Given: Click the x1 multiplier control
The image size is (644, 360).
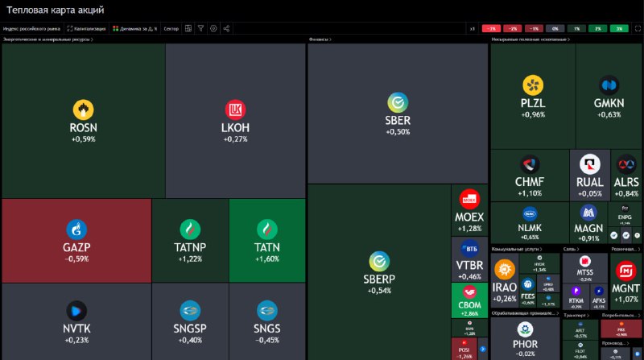Looking at the screenshot, I should click(473, 29).
